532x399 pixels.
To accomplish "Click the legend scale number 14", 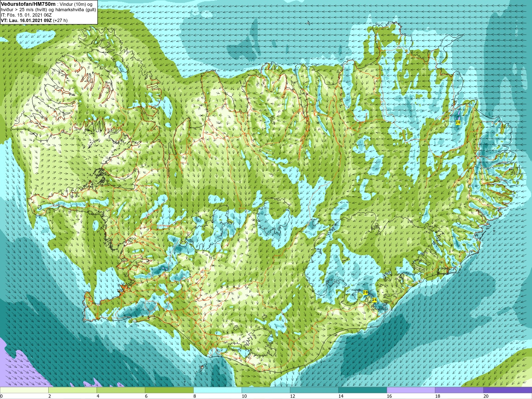I will pos(341,396).
